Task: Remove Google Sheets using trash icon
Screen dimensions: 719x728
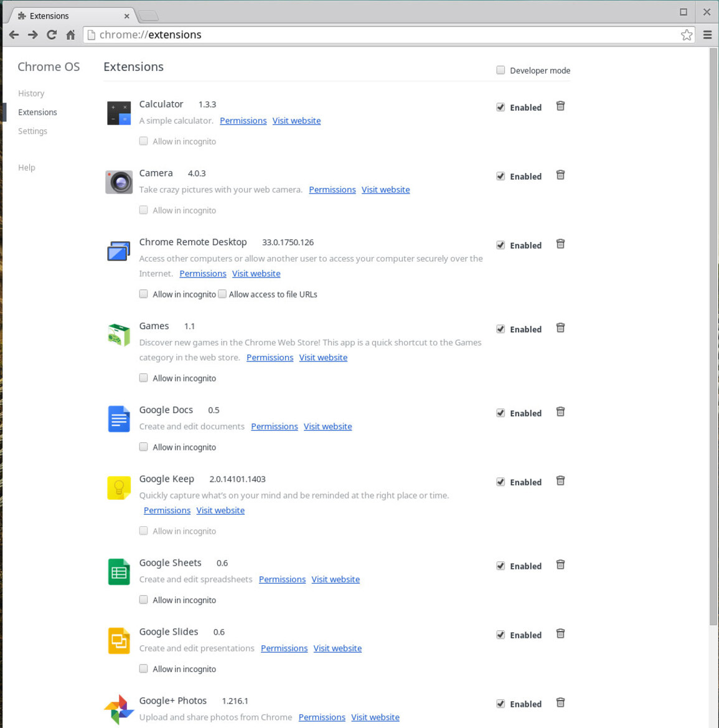Action: (x=561, y=565)
